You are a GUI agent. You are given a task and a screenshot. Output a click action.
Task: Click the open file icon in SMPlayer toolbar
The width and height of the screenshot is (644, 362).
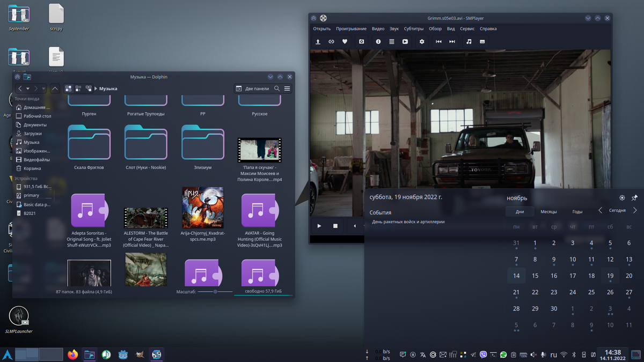point(318,41)
